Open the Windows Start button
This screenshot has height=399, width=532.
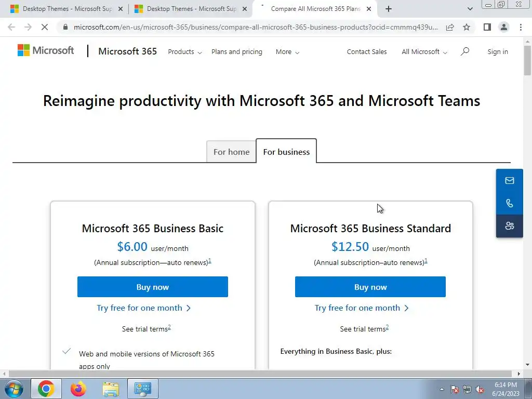tap(13, 389)
